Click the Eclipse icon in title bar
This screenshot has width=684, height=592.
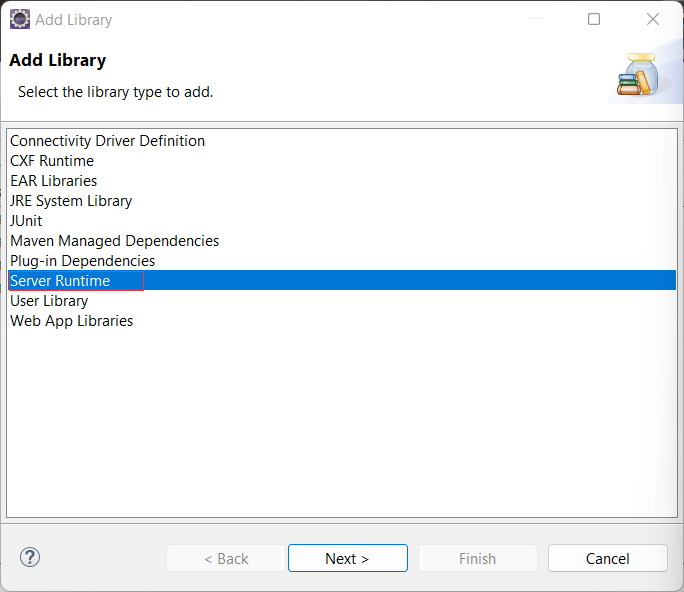click(x=20, y=19)
